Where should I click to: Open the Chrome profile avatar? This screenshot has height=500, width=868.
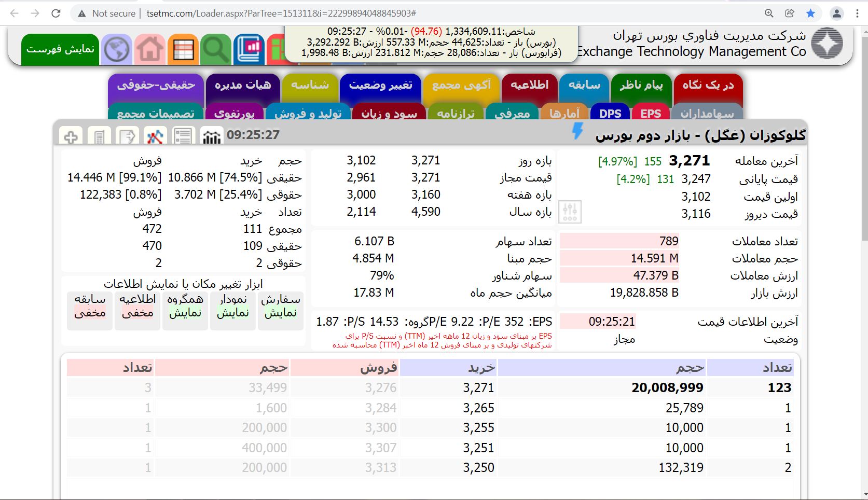click(837, 13)
